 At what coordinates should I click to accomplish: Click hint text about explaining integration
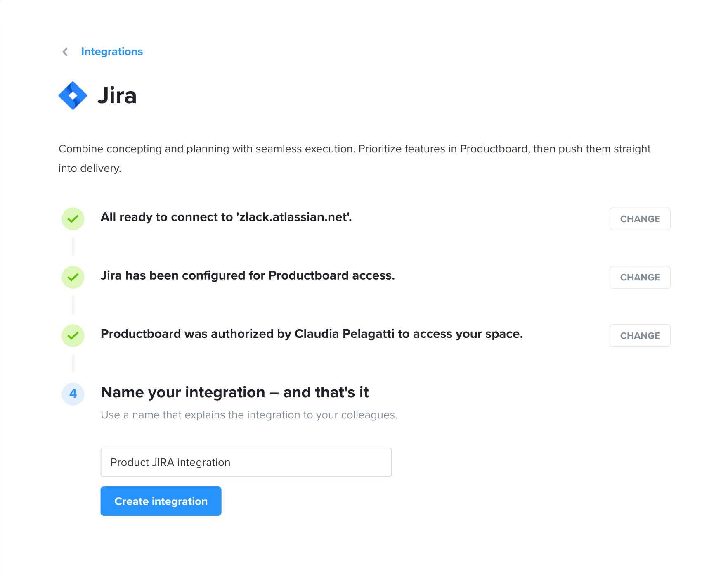pyautogui.click(x=249, y=415)
